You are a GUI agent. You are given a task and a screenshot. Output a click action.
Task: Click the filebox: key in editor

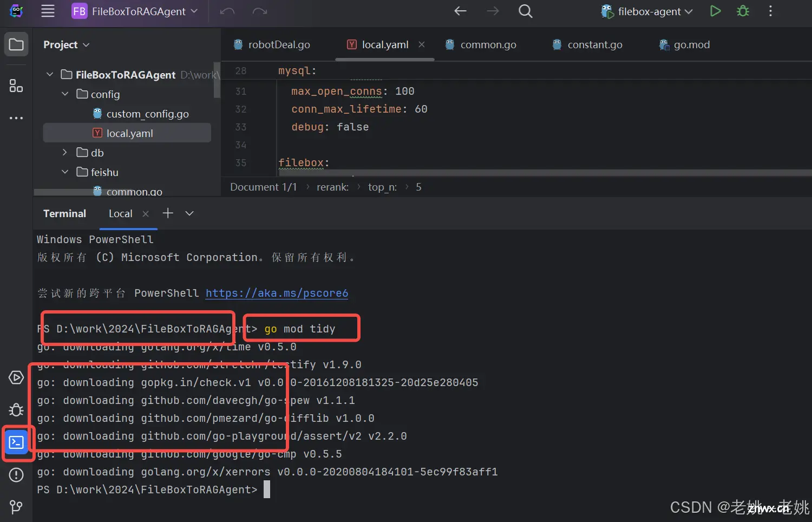coord(304,162)
